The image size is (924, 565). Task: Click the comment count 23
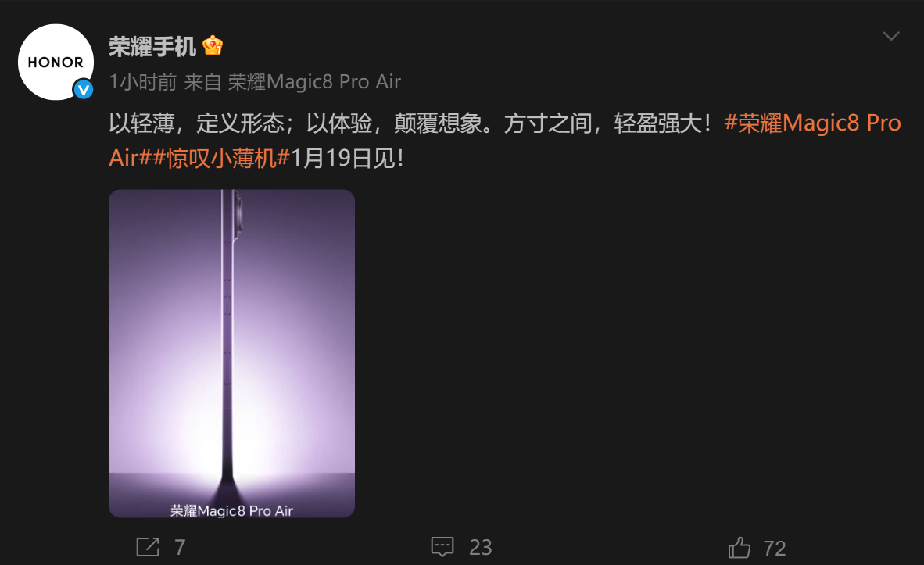pyautogui.click(x=480, y=548)
